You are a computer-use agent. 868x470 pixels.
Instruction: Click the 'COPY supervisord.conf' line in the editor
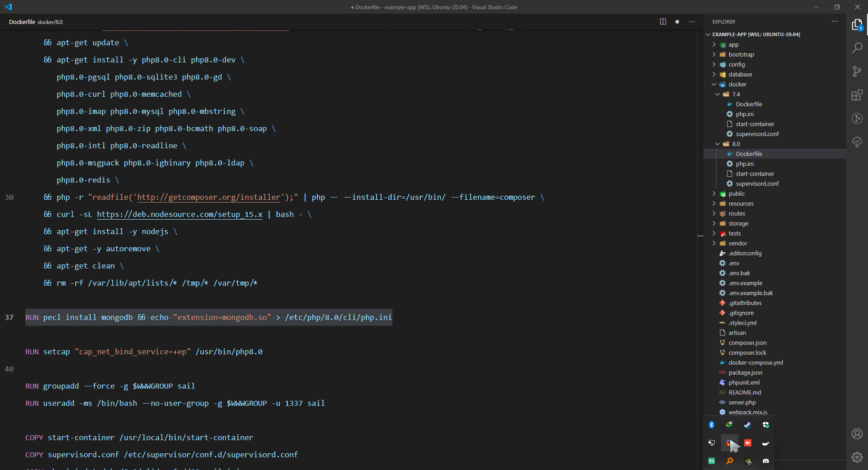click(x=162, y=455)
